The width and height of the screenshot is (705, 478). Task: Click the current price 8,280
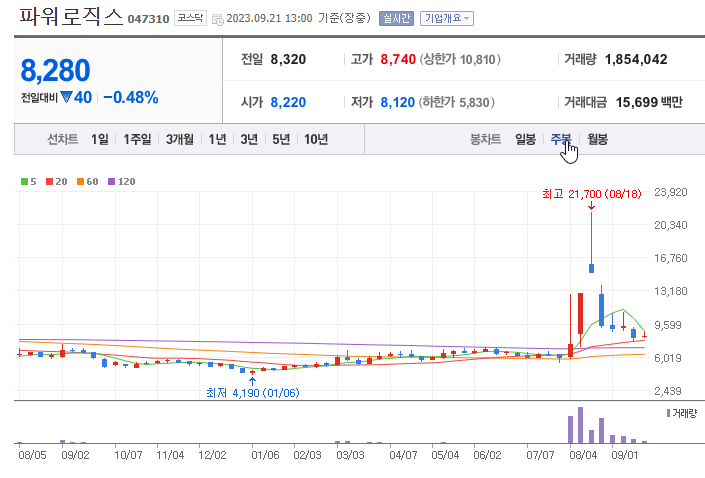click(55, 71)
